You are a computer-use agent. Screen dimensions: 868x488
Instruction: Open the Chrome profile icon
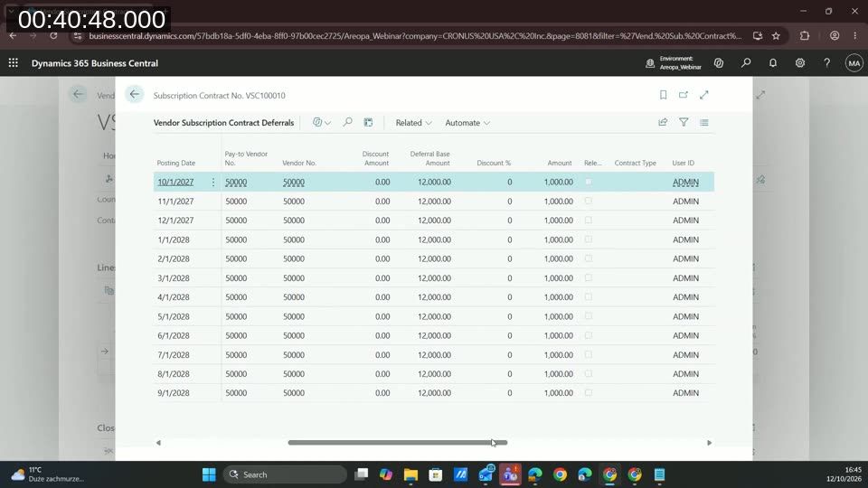click(x=835, y=35)
